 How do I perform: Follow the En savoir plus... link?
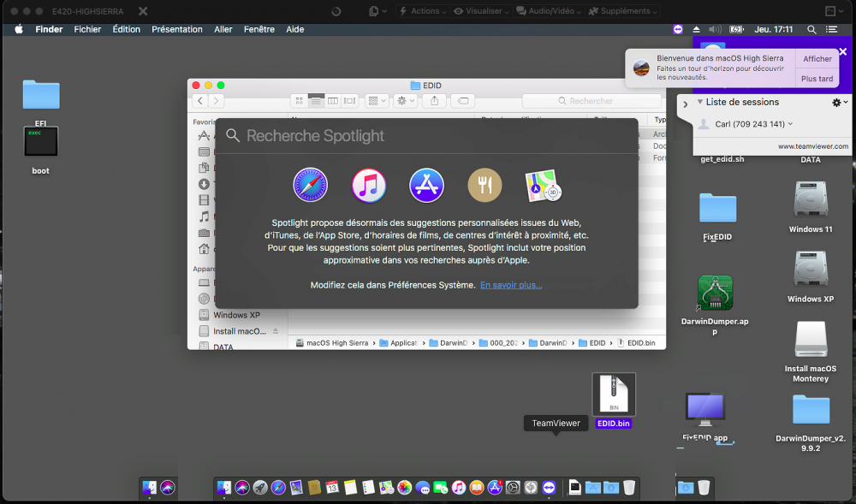pos(511,285)
